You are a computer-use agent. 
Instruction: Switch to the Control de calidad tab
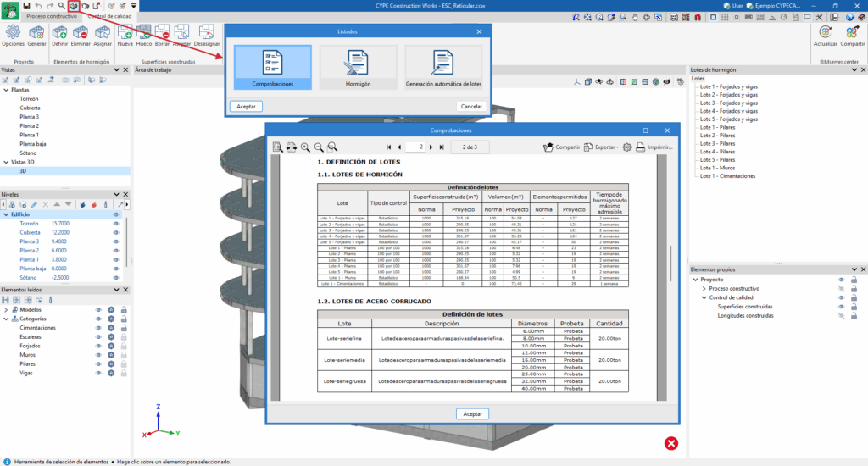pyautogui.click(x=109, y=16)
